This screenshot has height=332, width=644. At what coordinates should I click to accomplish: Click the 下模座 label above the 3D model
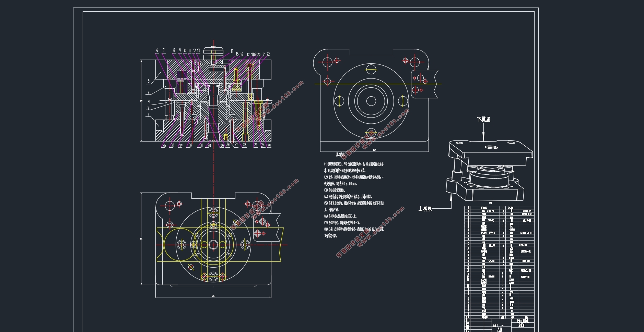[483, 119]
